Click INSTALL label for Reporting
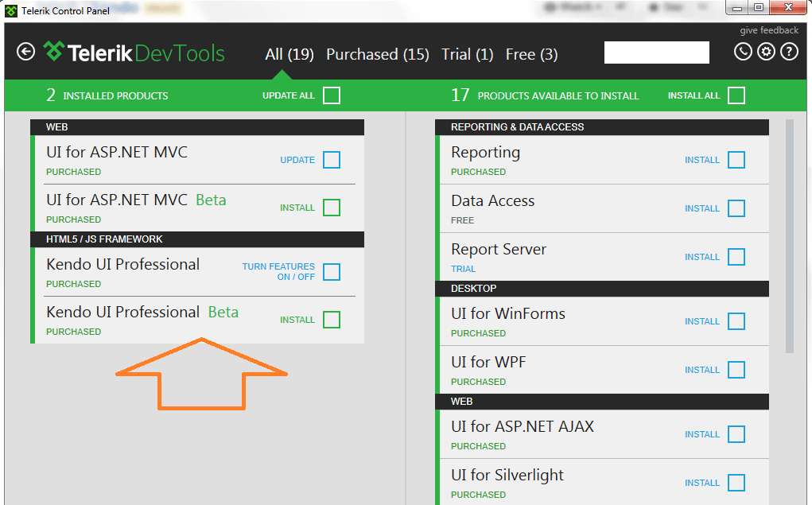This screenshot has height=505, width=812. click(702, 160)
